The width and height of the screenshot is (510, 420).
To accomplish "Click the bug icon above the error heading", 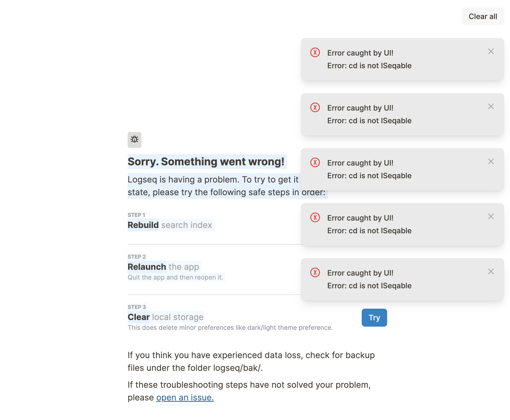I will 134,140.
